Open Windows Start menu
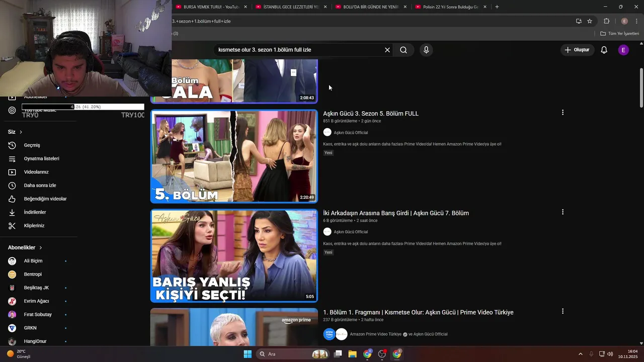Viewport: 644px width, 362px height. click(x=248, y=354)
